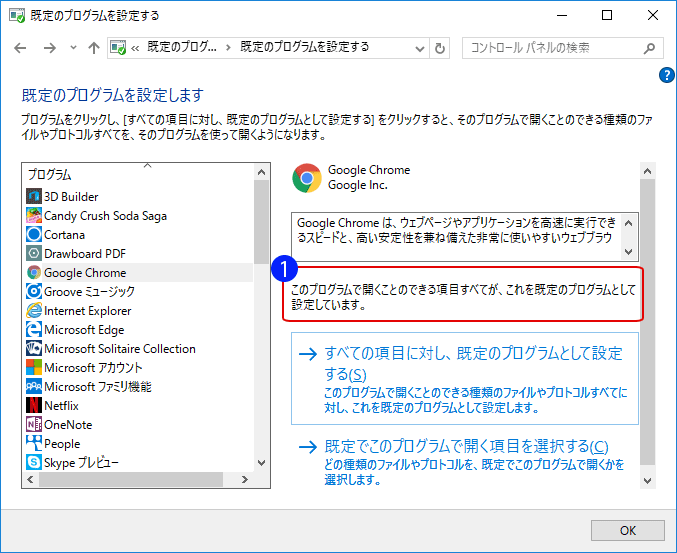
Task: Click the program list horizontal scrollbar thumb
Action: click(131, 479)
